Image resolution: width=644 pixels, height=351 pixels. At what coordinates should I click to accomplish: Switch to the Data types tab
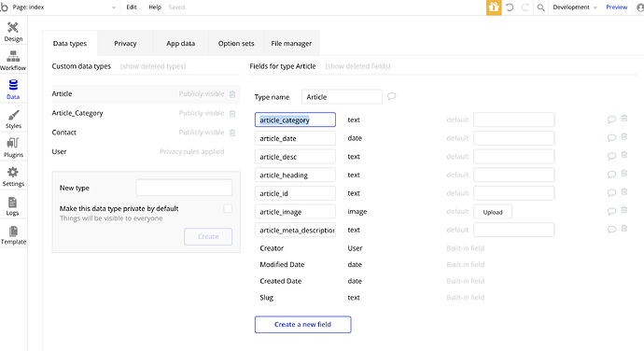[x=70, y=43]
